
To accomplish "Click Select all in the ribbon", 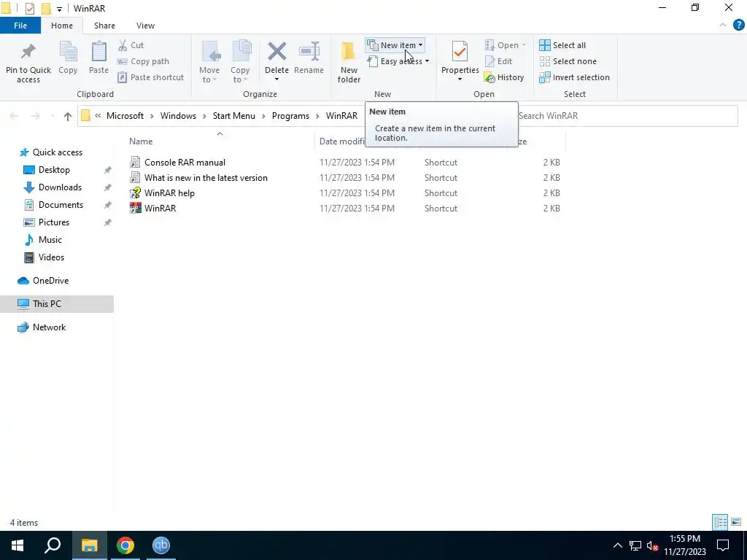I will click(562, 45).
